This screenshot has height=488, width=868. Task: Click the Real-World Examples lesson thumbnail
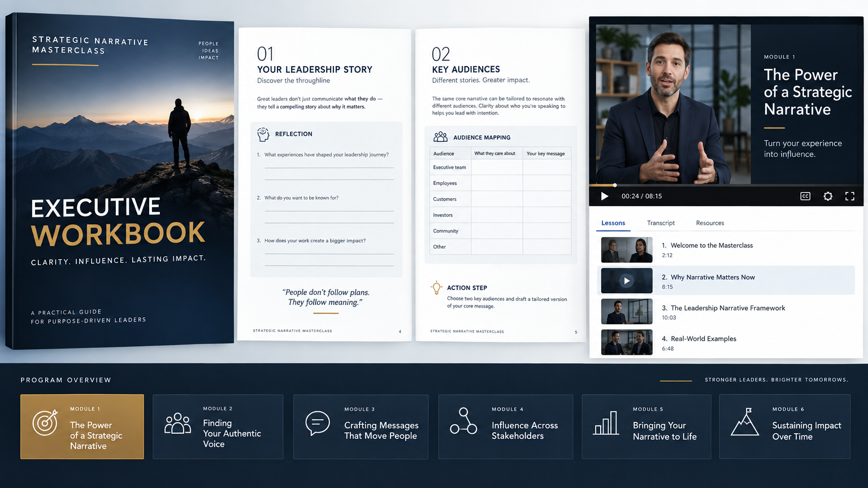[x=627, y=342]
